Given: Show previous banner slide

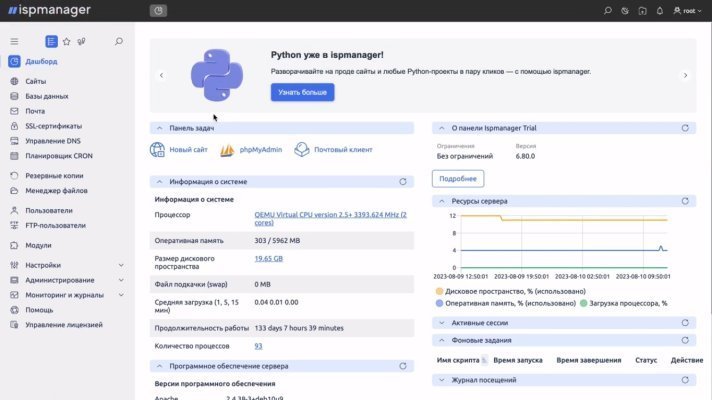Looking at the screenshot, I should [x=162, y=75].
